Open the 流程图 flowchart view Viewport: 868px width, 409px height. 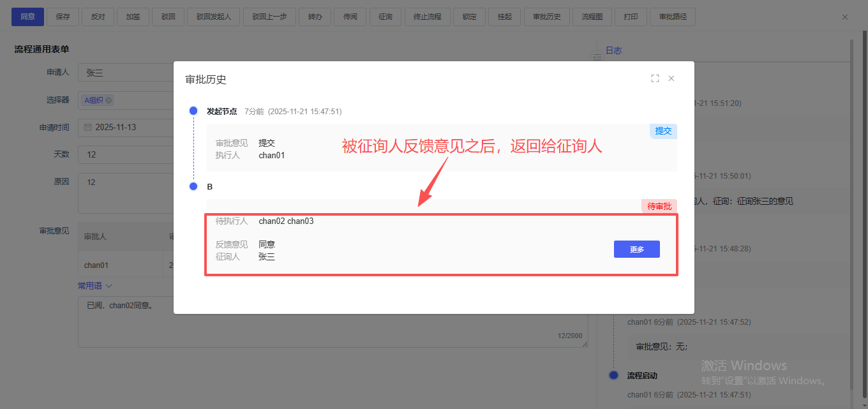pos(592,17)
